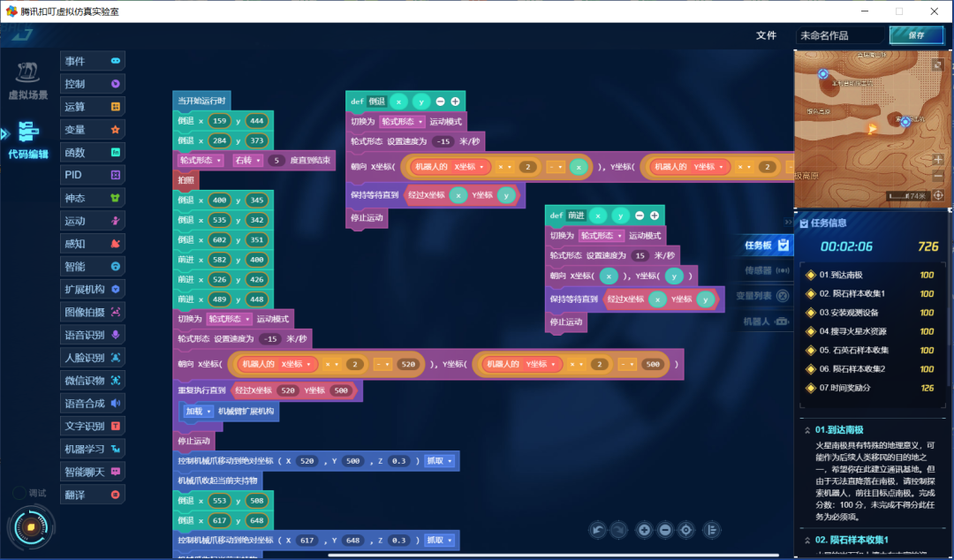Open the 传感器 sensor tab
The image size is (954, 560).
click(x=767, y=270)
